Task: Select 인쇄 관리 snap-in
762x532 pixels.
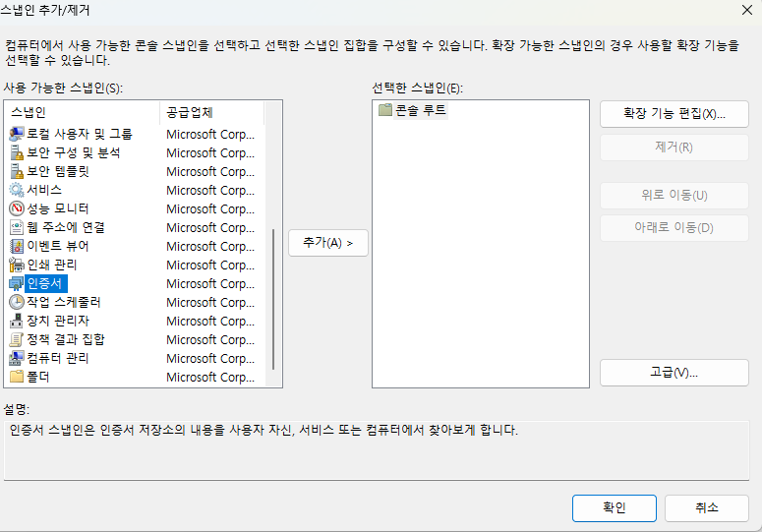Action: [x=52, y=265]
